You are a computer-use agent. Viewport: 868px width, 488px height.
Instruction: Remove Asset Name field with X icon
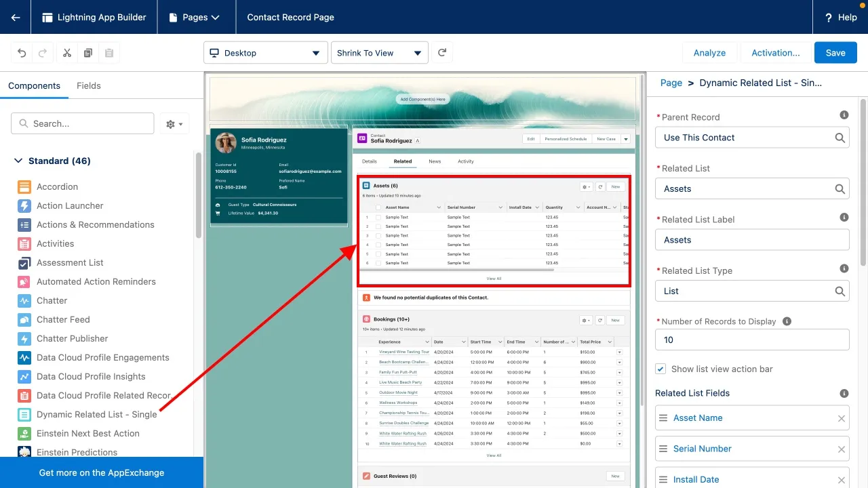(841, 418)
